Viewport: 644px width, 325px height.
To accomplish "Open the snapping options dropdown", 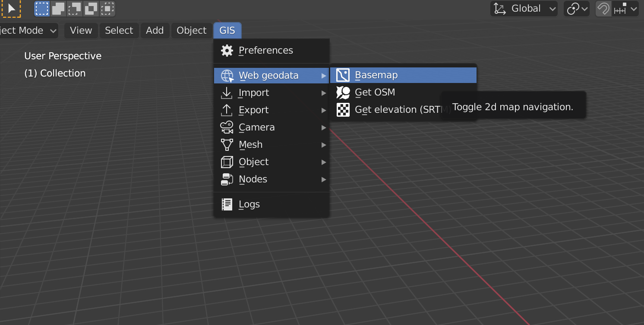I will click(625, 9).
